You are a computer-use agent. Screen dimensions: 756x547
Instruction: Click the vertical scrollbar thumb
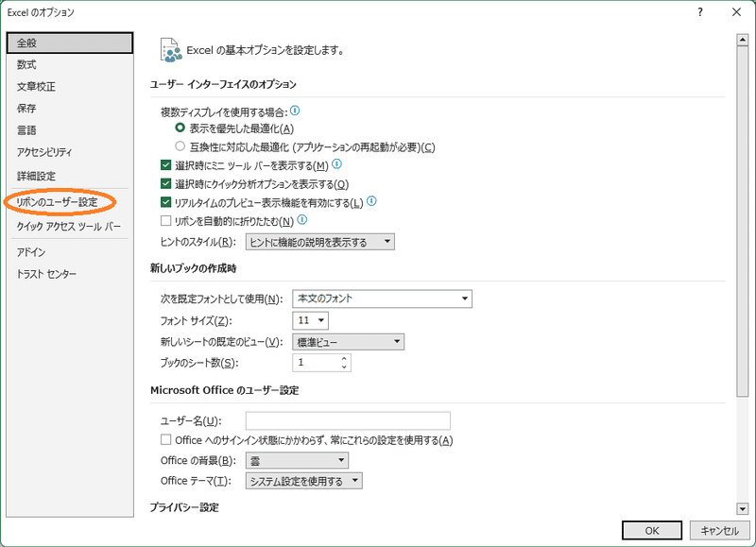tap(743, 222)
